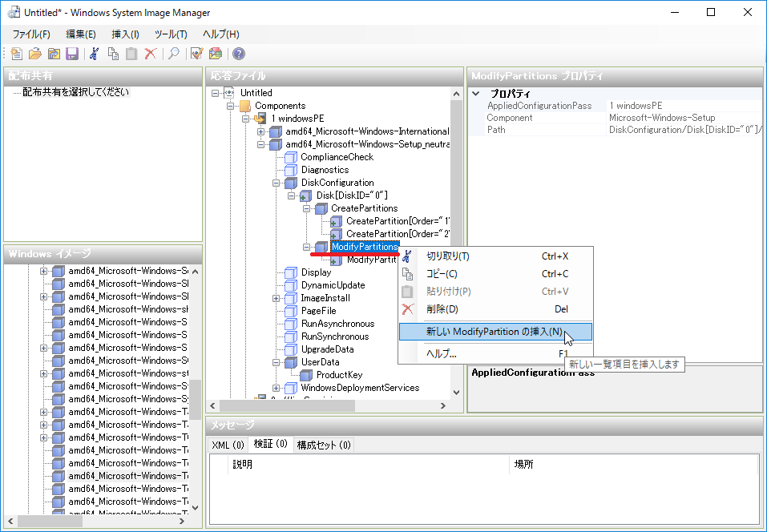Select the ProductKey tree item
The image size is (767, 532).
pyautogui.click(x=339, y=375)
